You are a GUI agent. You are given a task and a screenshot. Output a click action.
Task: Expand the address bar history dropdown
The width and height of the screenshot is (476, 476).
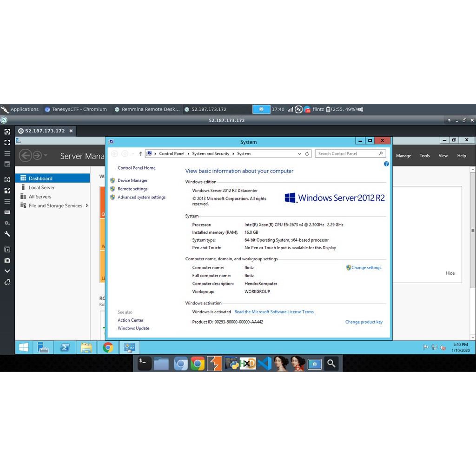pyautogui.click(x=299, y=153)
